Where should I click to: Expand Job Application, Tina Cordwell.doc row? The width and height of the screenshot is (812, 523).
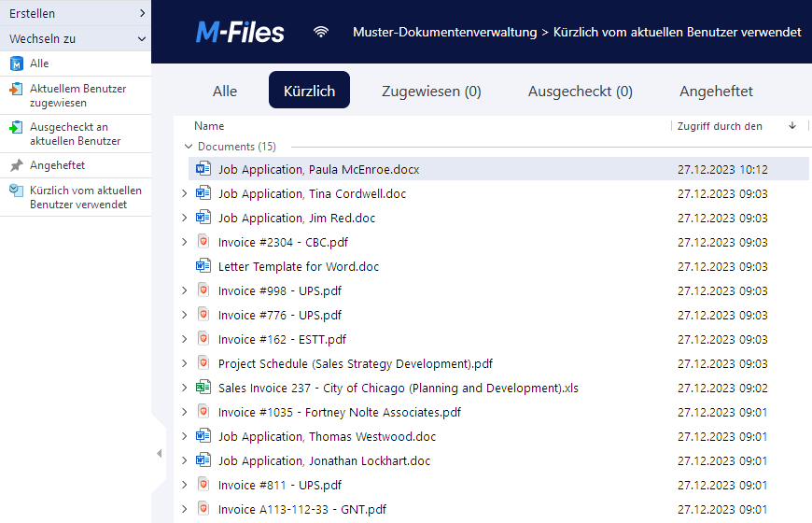pos(185,193)
